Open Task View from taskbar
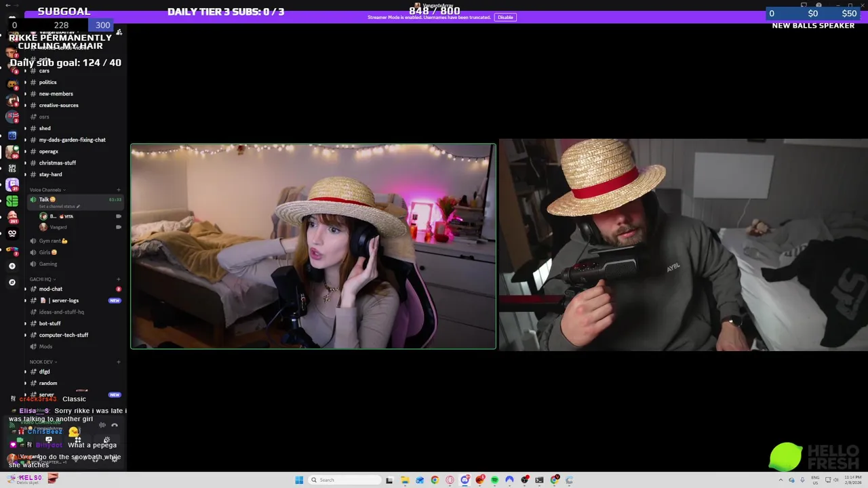This screenshot has width=868, height=488. tap(389, 480)
